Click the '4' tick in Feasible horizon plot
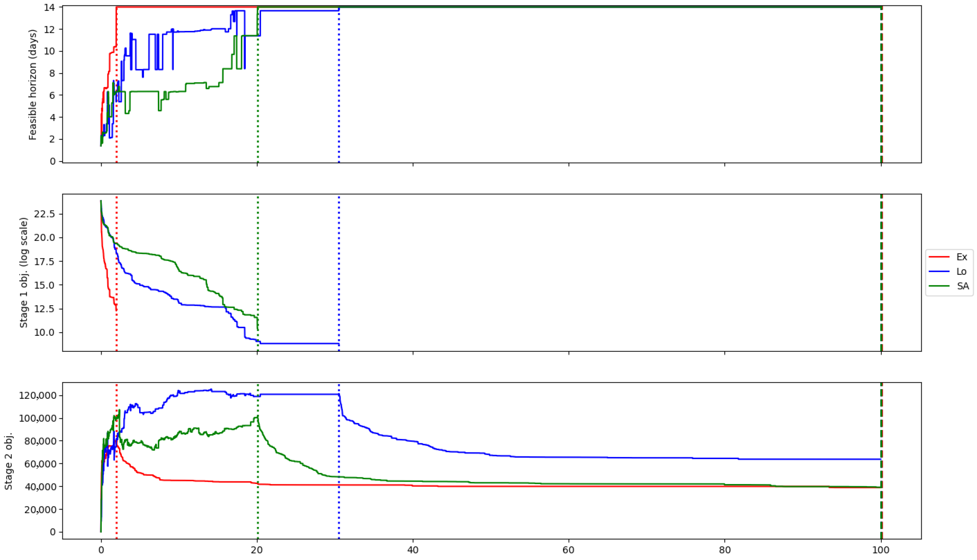 [53, 117]
